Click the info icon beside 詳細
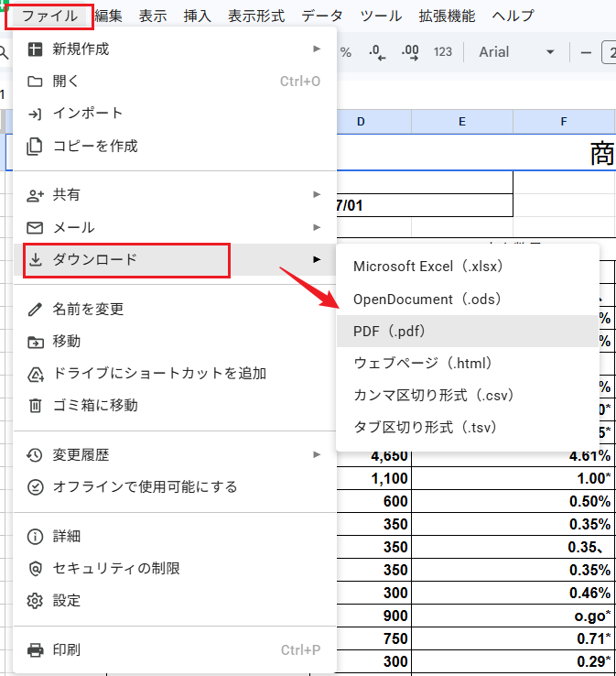Screen dimensions: 616x676 (x=35, y=537)
